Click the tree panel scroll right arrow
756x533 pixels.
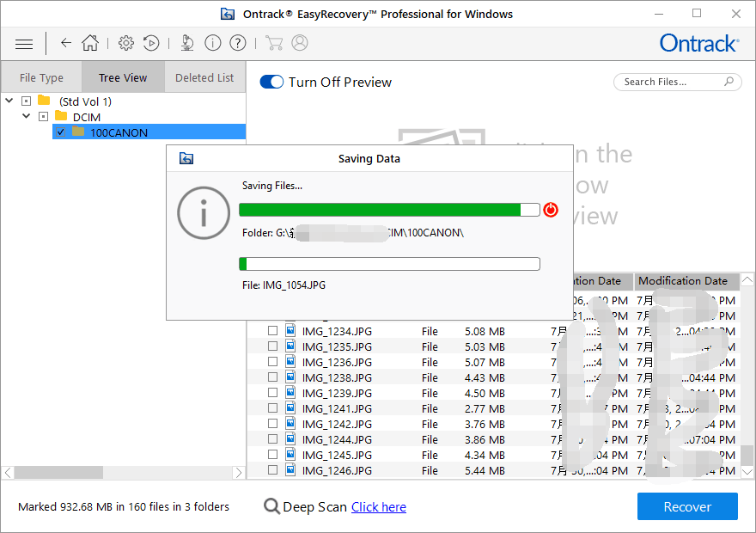[239, 472]
